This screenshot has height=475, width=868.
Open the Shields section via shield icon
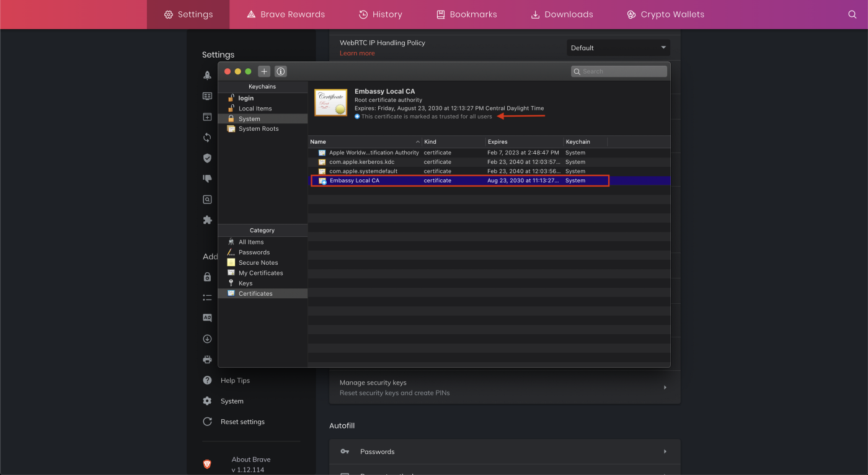(208, 158)
